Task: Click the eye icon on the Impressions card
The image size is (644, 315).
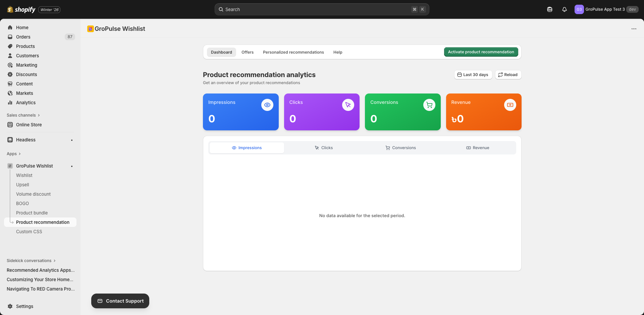Action: point(267,105)
